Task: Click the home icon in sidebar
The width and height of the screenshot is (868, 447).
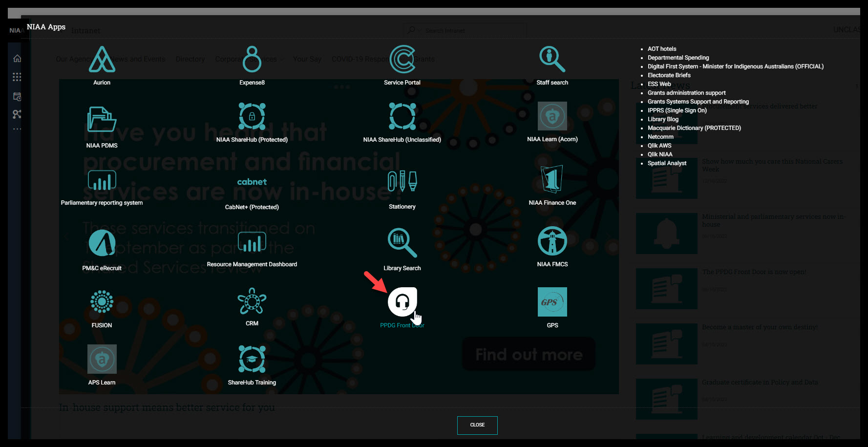Action: [x=17, y=59]
